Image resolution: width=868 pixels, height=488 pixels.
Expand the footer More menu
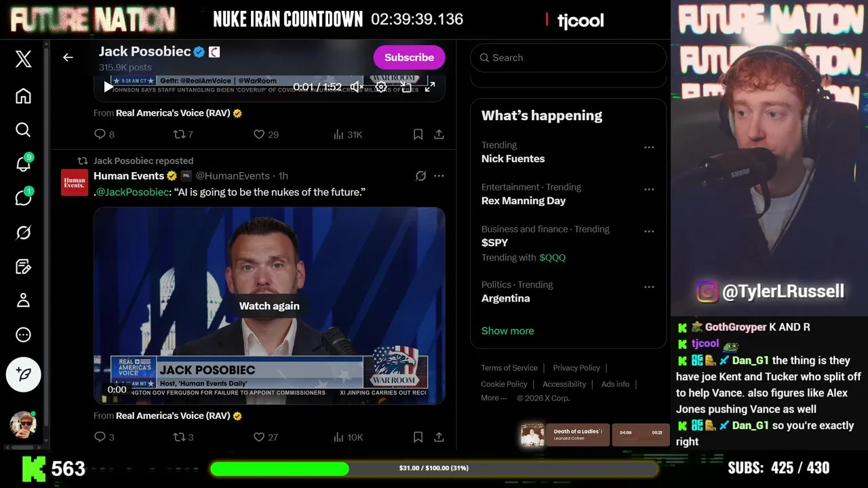[494, 398]
